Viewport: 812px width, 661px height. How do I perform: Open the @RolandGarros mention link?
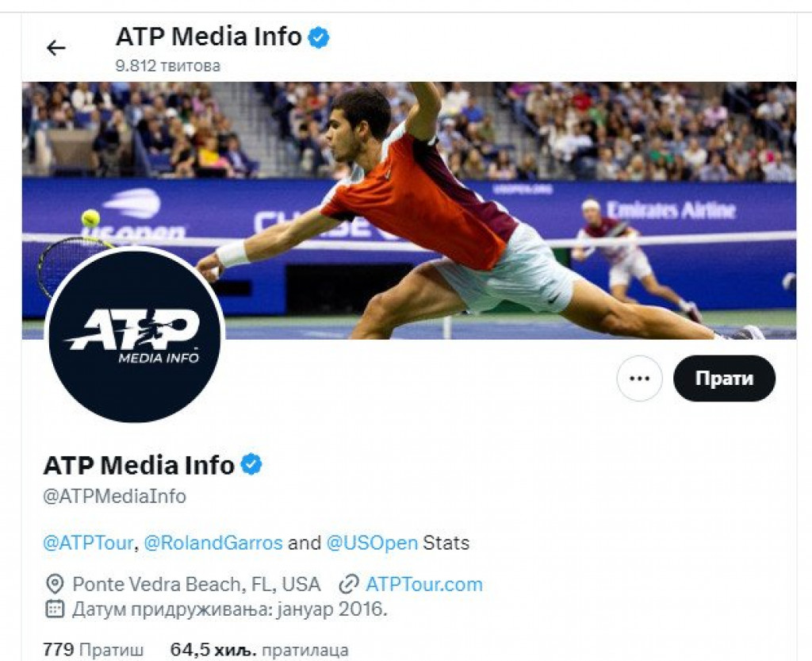coord(213,543)
